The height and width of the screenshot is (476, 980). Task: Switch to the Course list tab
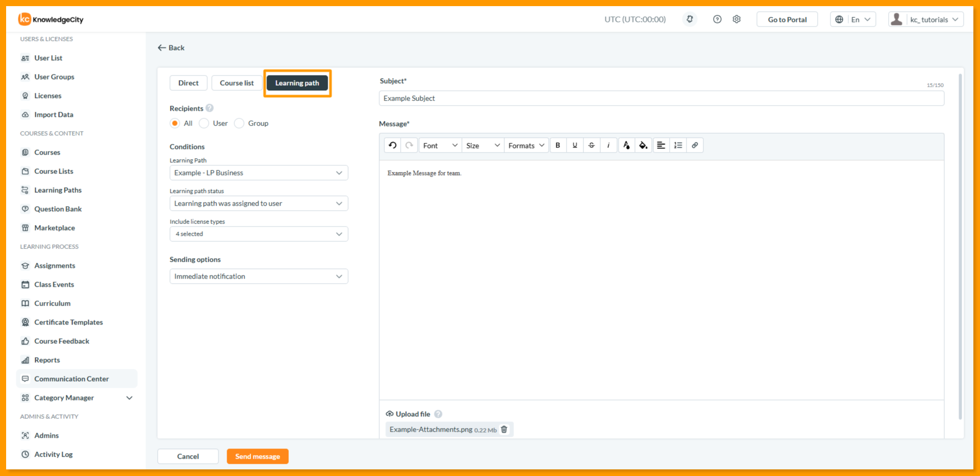(x=237, y=83)
